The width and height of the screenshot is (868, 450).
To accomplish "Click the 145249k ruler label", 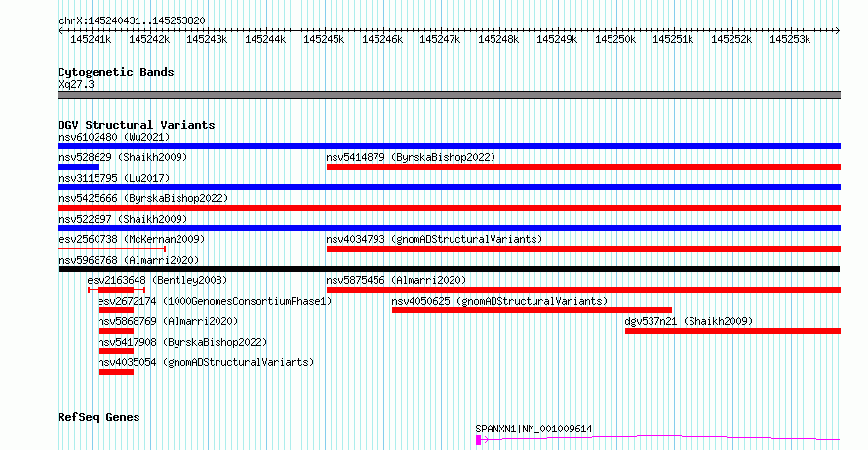I will coord(557,39).
